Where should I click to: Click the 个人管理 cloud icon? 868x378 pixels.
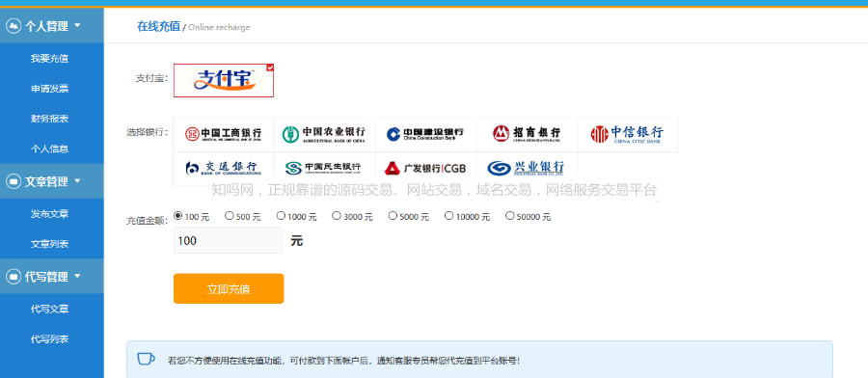[14, 25]
